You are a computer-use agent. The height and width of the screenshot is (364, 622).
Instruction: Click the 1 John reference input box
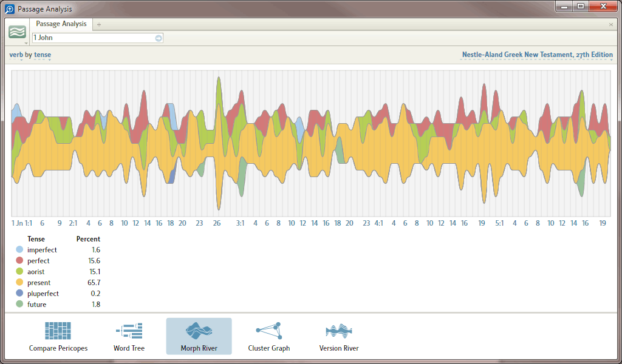coord(97,38)
